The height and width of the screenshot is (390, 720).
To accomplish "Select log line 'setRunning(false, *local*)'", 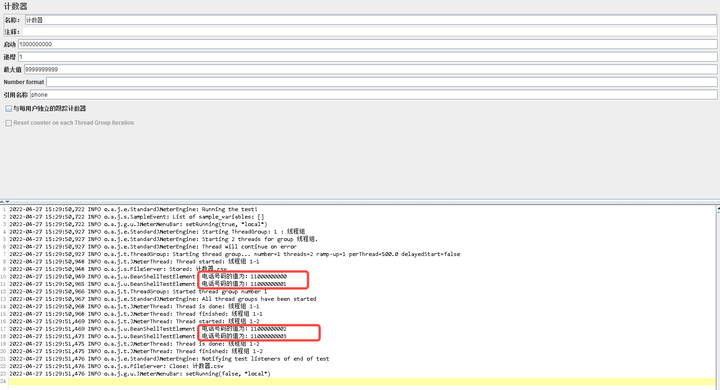I will coord(140,374).
